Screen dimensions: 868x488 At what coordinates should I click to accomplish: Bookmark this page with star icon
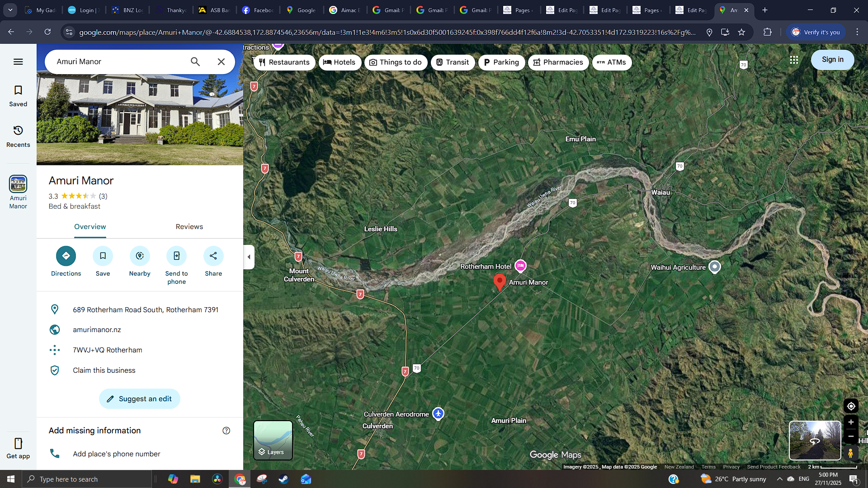[x=741, y=32]
